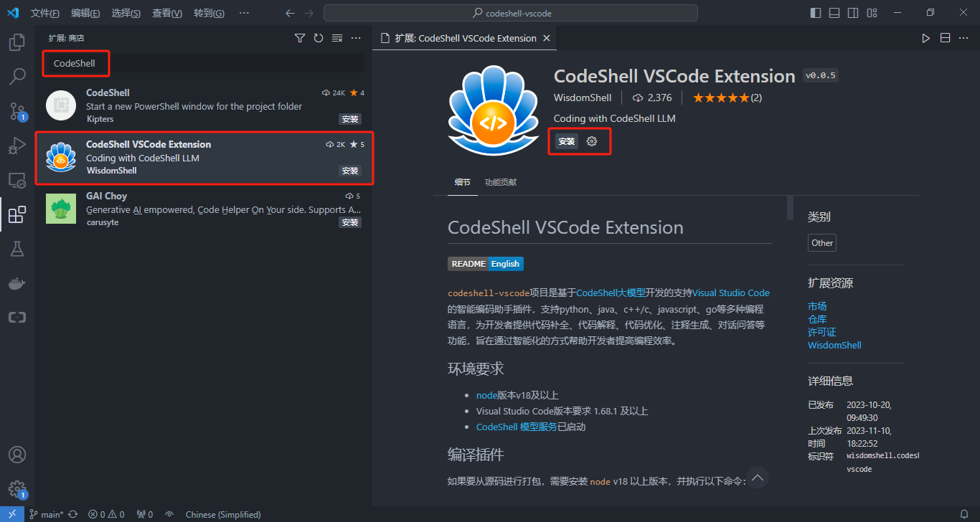Click the main* branch in status bar

coord(47,514)
